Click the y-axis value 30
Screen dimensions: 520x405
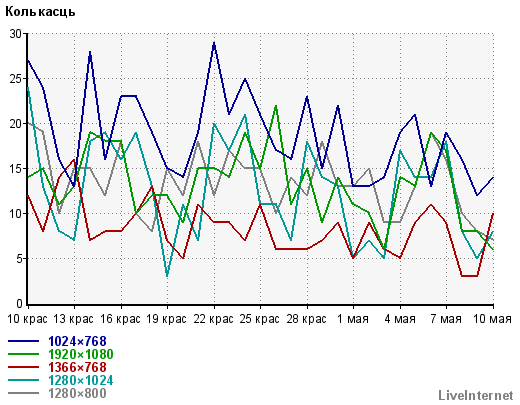[x=16, y=34]
